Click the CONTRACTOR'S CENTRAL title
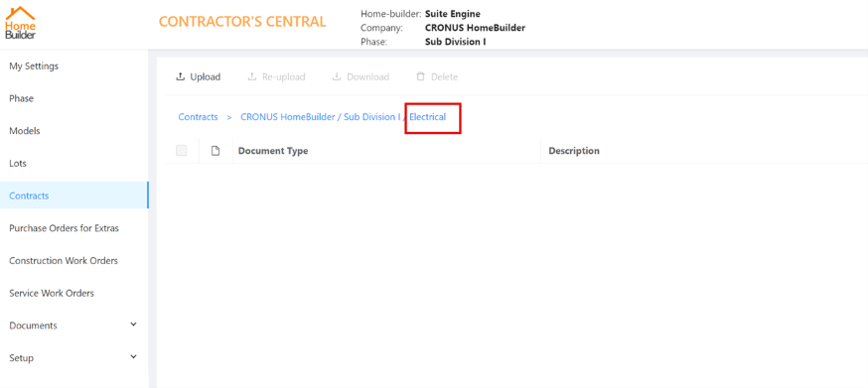Viewport: 868px width, 388px height. tap(242, 22)
